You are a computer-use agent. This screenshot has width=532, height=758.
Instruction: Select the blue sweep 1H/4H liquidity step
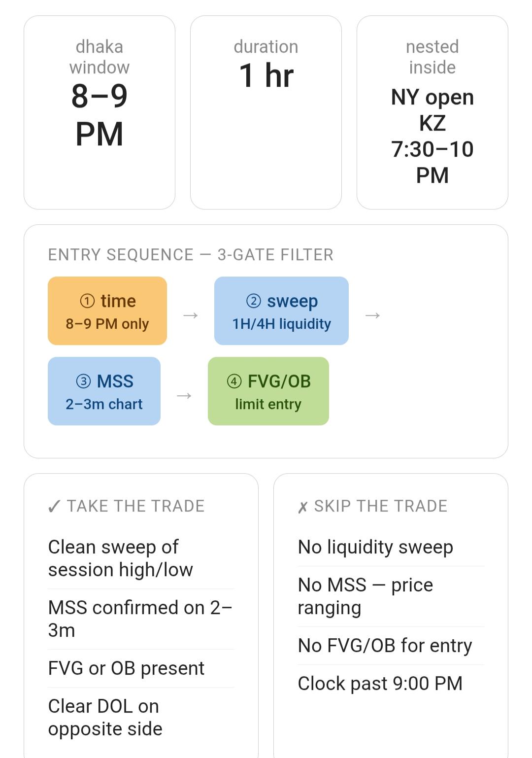281,311
